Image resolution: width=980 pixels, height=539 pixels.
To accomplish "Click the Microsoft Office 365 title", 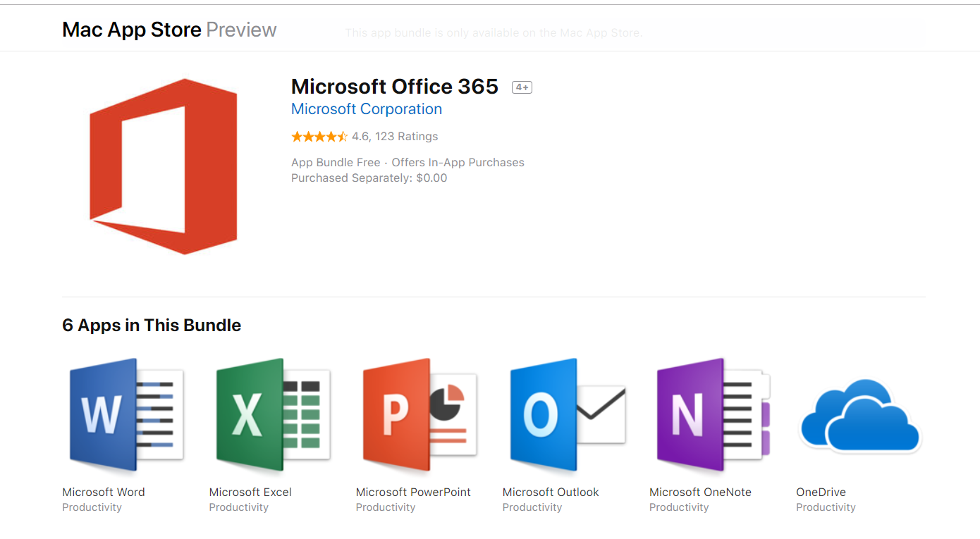I will tap(395, 87).
